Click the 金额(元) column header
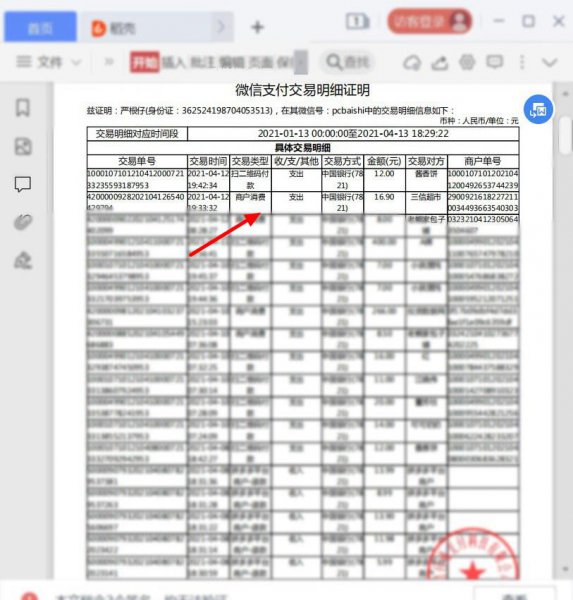Image resolution: width=573 pixels, height=600 pixels. (x=384, y=161)
